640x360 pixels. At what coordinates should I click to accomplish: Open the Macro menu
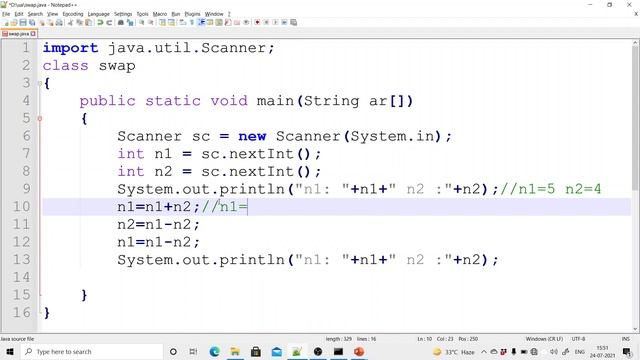160,14
